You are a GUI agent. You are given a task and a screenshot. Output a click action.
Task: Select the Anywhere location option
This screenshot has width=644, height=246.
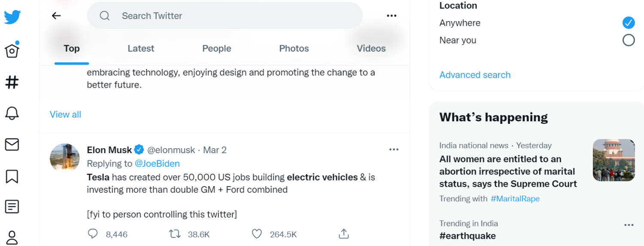pos(628,23)
